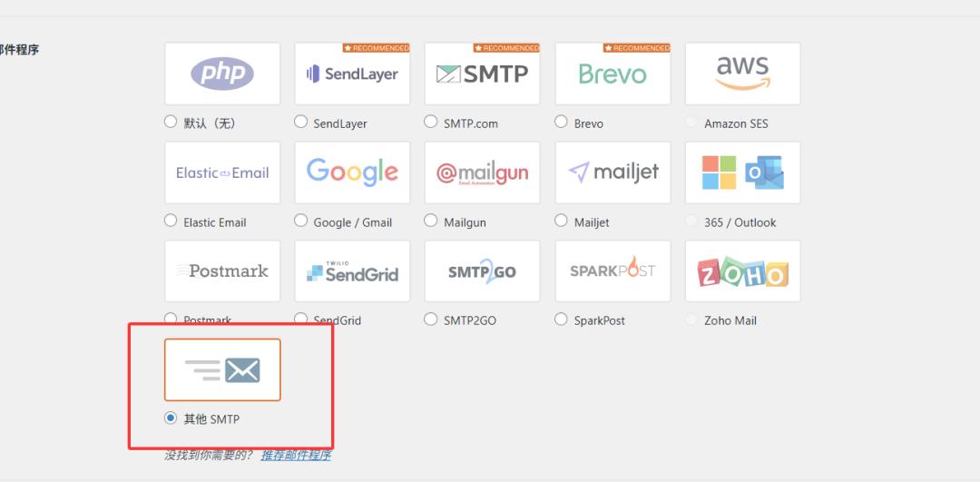980x482 pixels.
Task: Click the Elastic Email label text
Action: 215,222
